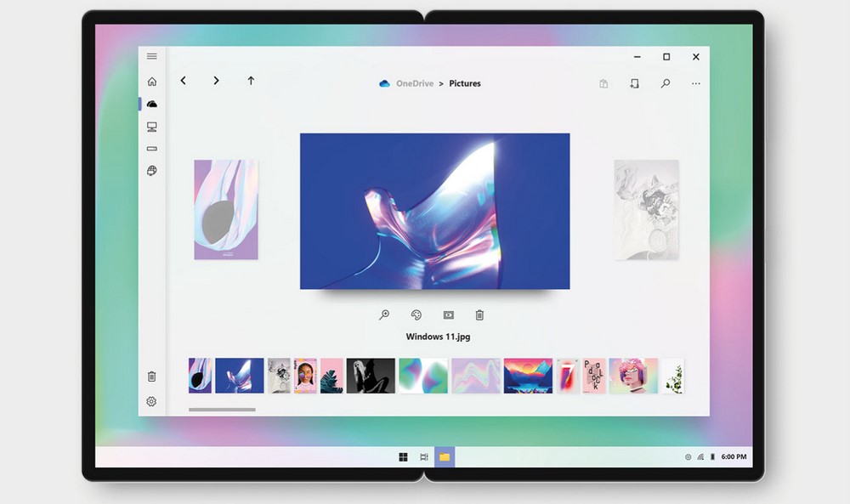Open the network globe icon in sidebar
This screenshot has width=850, height=504.
coord(152,171)
